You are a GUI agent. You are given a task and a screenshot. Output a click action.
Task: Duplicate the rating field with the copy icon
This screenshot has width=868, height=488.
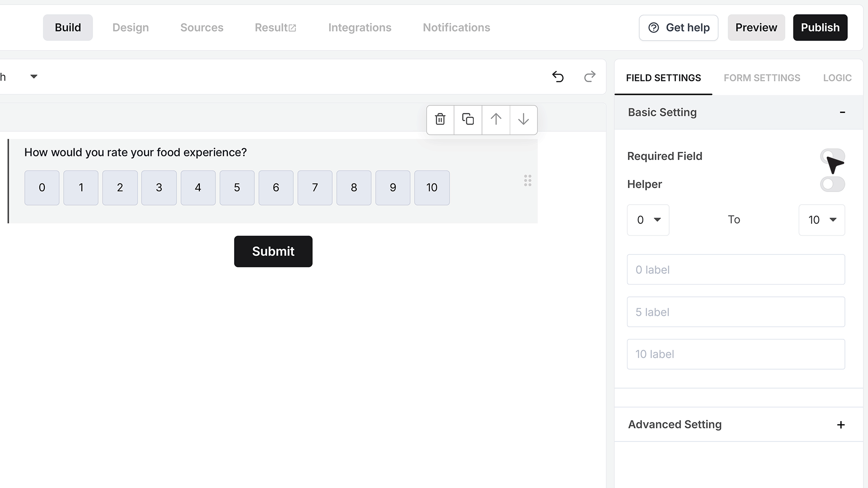[468, 119]
